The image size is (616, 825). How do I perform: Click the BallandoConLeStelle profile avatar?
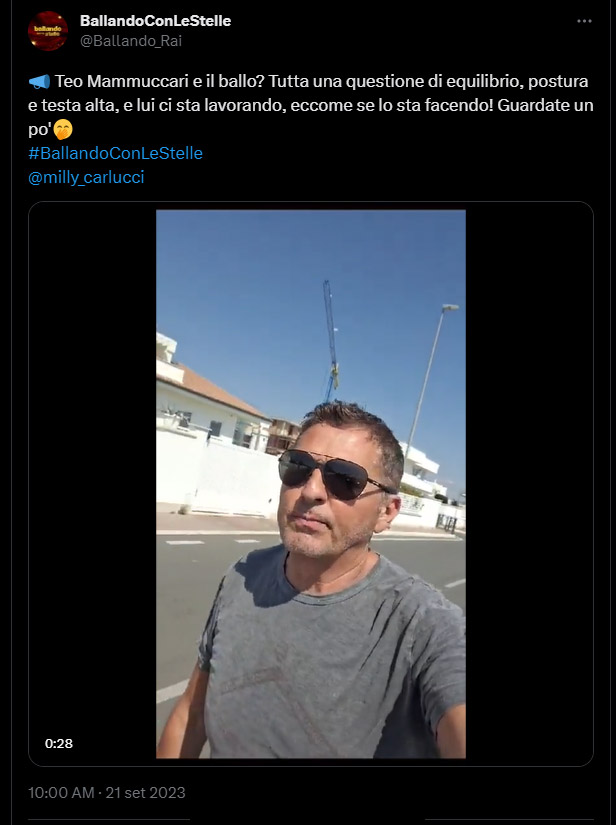click(x=48, y=31)
